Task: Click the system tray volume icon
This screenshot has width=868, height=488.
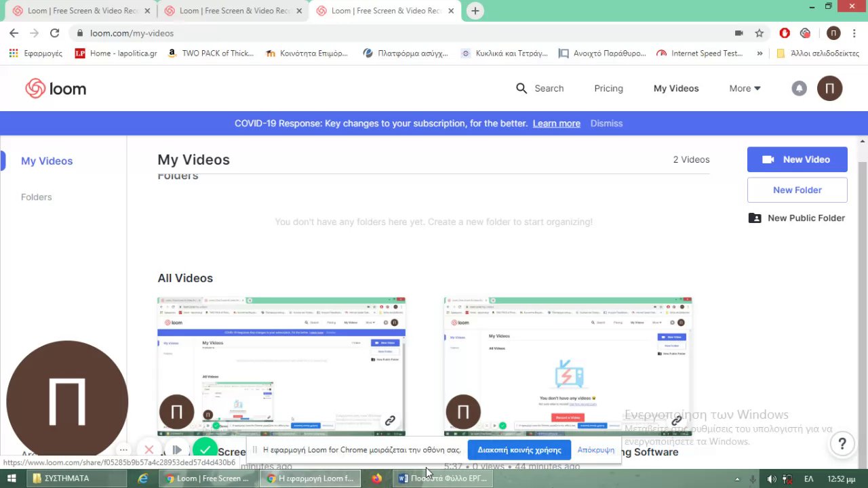Action: (771, 479)
